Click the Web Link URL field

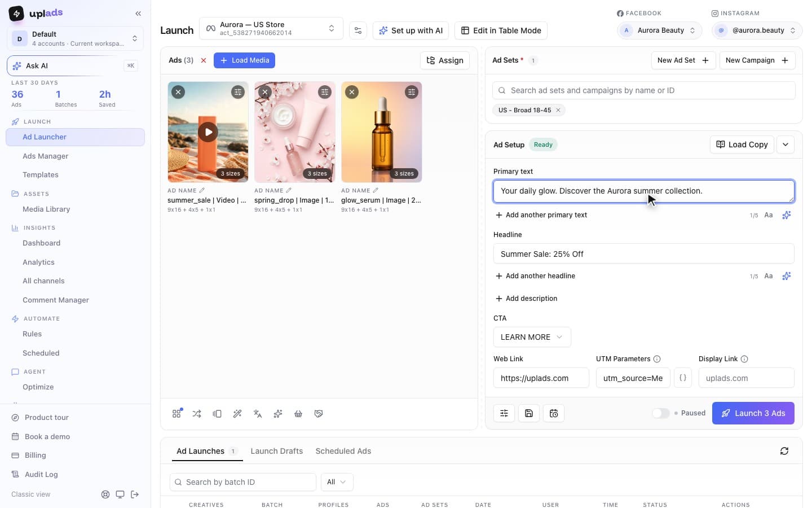click(541, 378)
